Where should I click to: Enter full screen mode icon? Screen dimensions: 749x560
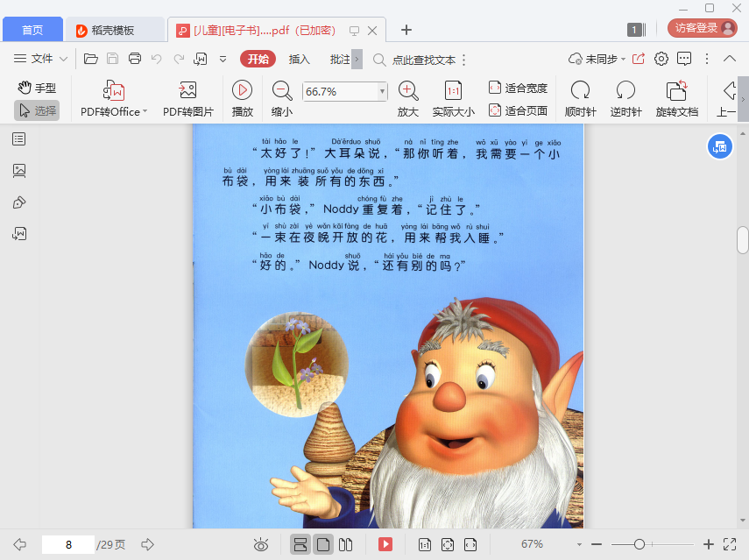pos(730,544)
